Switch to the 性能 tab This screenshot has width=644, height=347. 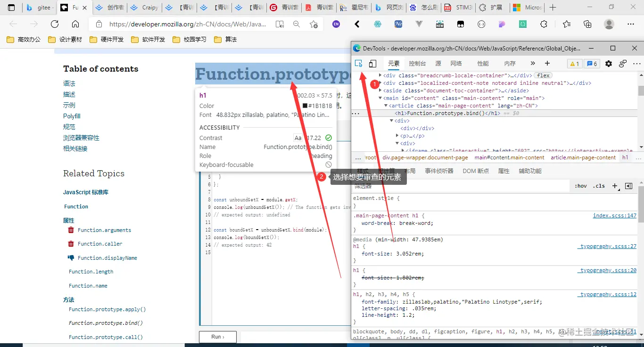[483, 63]
